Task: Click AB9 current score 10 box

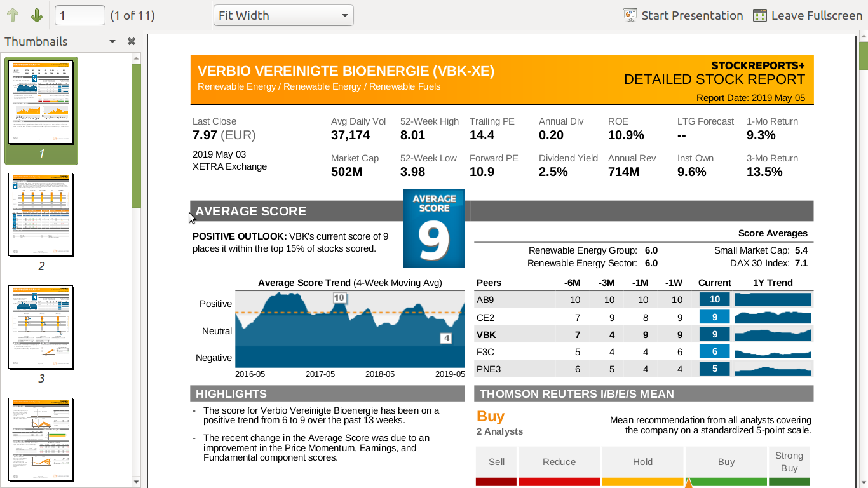Action: point(715,299)
